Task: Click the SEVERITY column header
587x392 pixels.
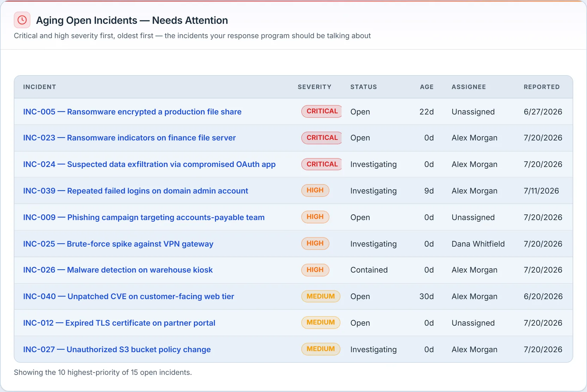Action: [x=314, y=87]
